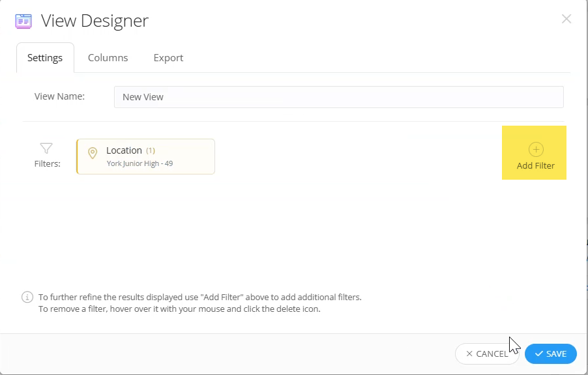Click the Location label on the filter
This screenshot has height=375, width=588.
(x=125, y=150)
